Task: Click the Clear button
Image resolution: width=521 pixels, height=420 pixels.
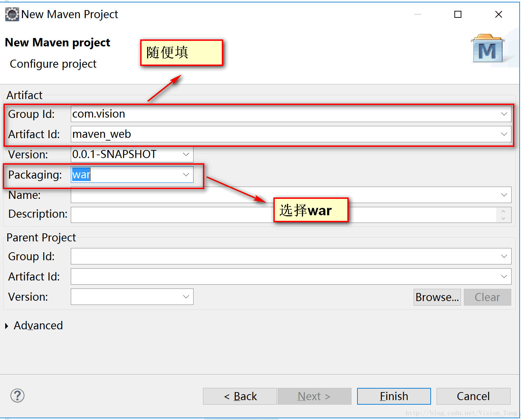Action: tap(488, 297)
